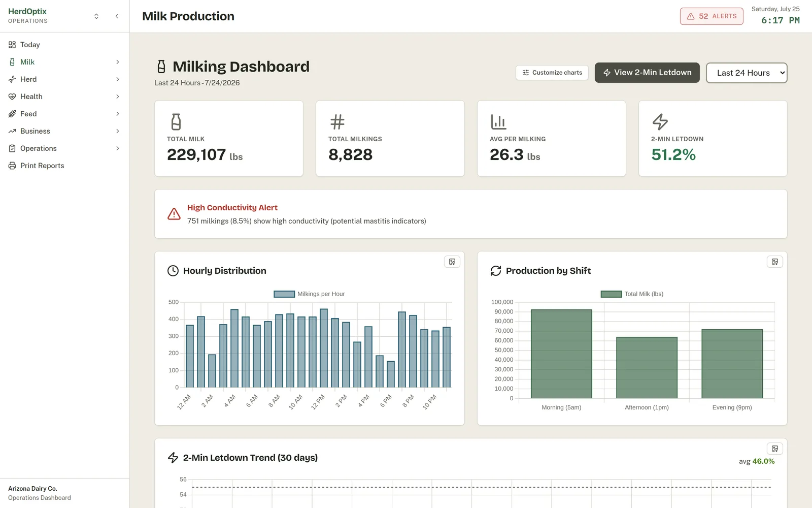Viewport: 812px width, 508px height.
Task: Click lightning icon in View 2-Min Letdown button
Action: [607, 73]
